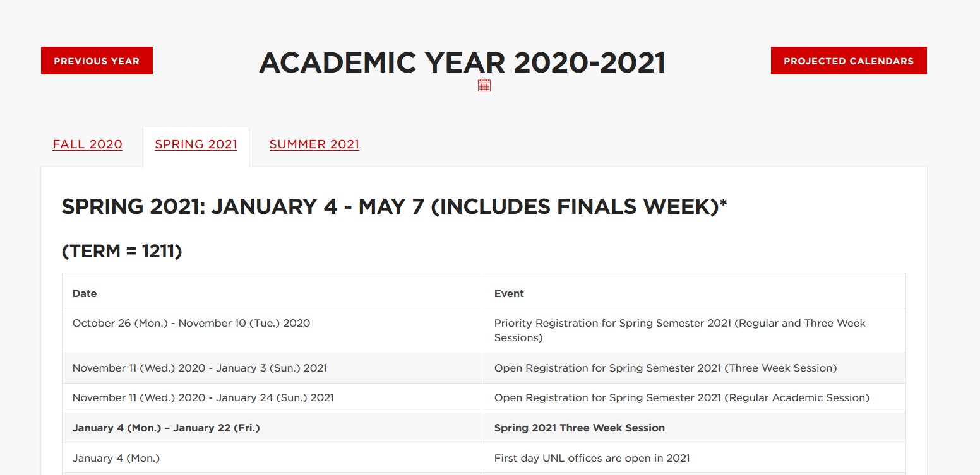Screen dimensions: 980x475
Task: Click Open Registration Three Week Session entry
Action: click(665, 368)
